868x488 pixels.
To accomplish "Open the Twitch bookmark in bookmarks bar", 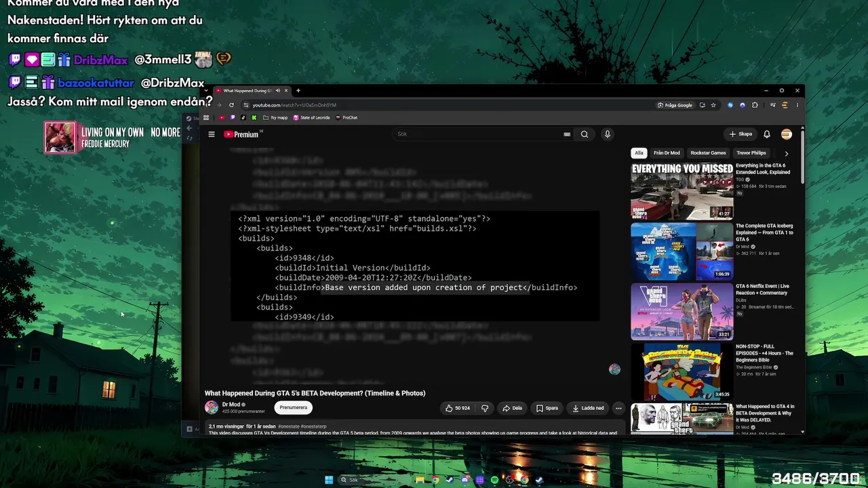I will (x=233, y=117).
